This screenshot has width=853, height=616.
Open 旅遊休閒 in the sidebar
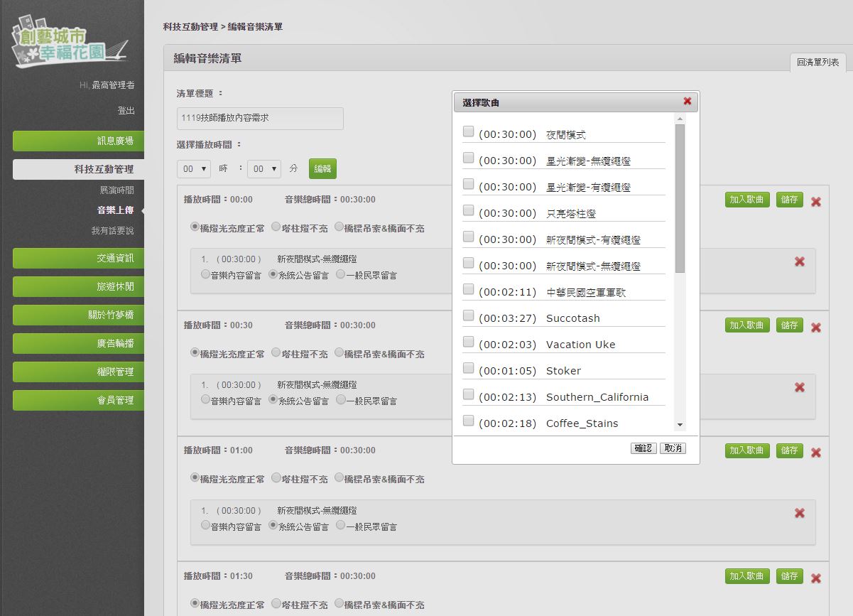tap(78, 286)
